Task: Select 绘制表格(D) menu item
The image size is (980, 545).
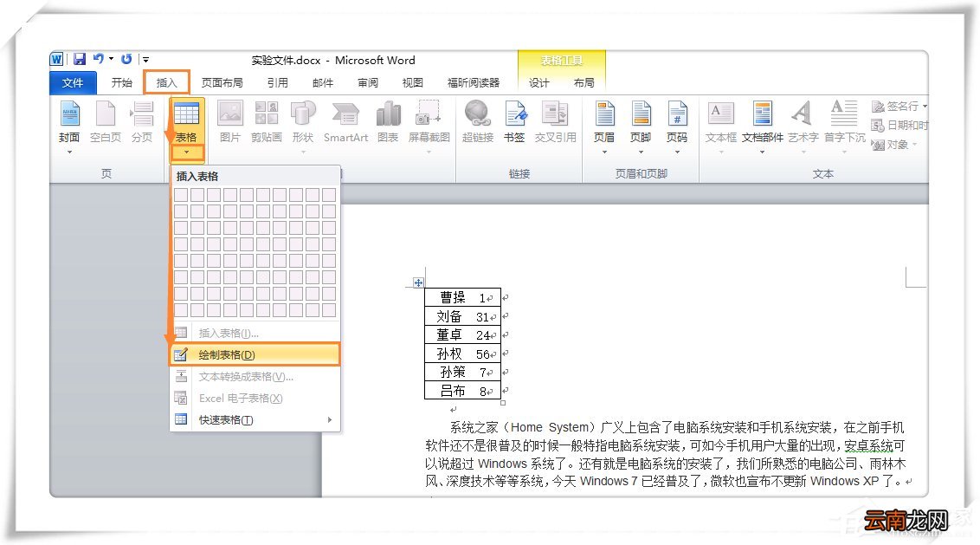Action: click(x=255, y=354)
